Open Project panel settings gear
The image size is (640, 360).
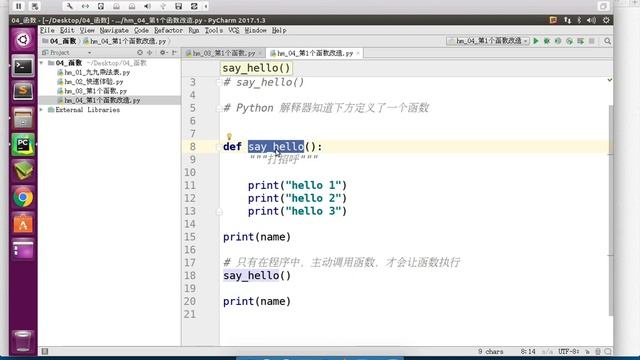point(162,53)
